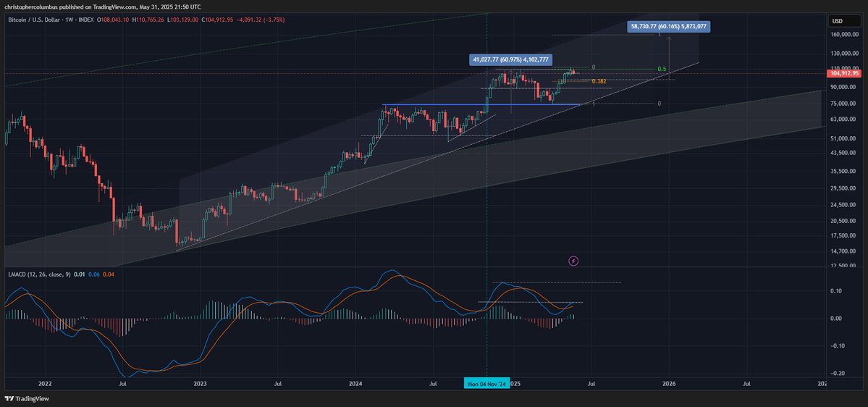The width and height of the screenshot is (868, 407).
Task: Open the USD currency selector
Action: pos(839,20)
